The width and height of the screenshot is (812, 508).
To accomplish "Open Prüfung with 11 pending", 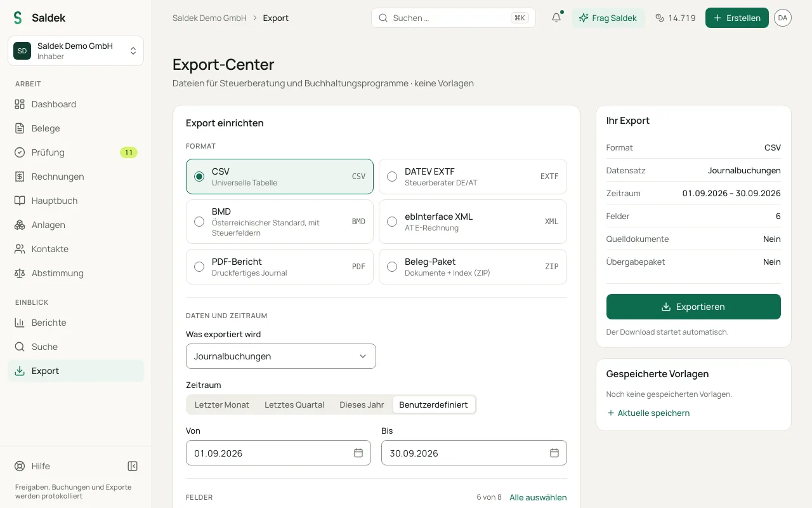I will pos(76,152).
